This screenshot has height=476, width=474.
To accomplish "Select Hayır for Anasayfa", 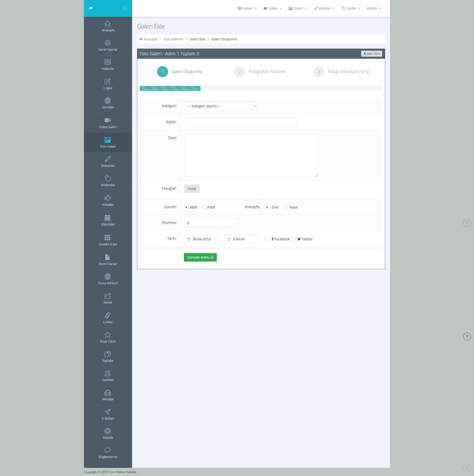I will (285, 207).
